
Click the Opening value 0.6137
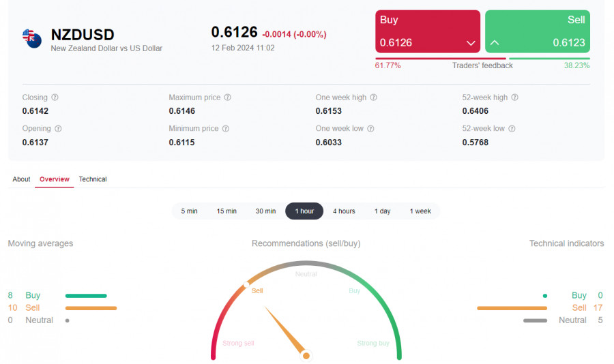click(x=35, y=142)
